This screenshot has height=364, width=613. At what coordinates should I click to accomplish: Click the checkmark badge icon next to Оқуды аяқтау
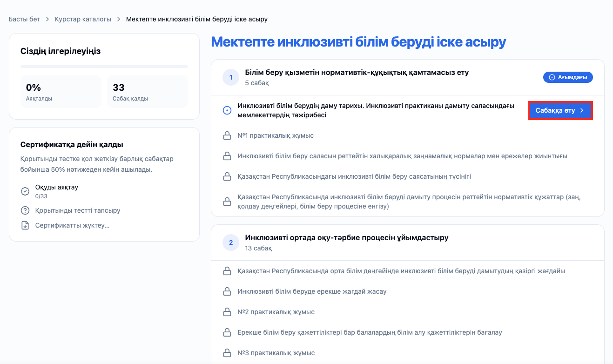(25, 191)
